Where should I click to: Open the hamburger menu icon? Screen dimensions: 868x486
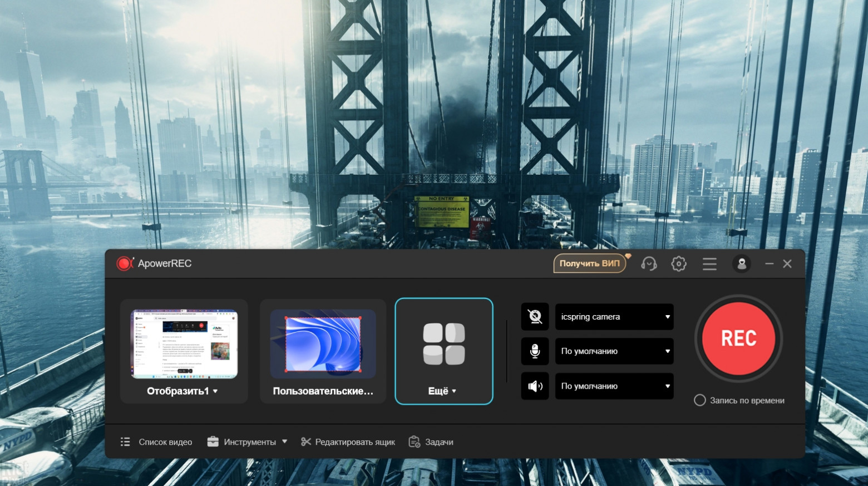tap(709, 264)
